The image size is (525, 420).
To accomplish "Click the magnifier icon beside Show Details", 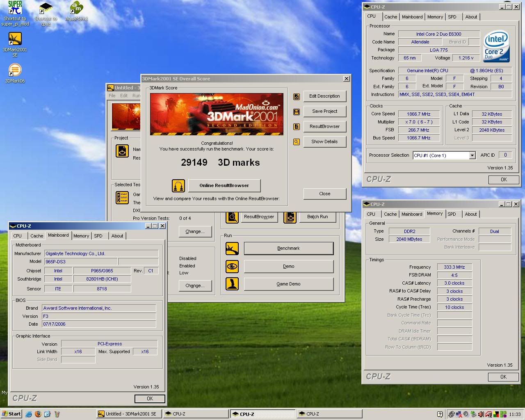I will pyautogui.click(x=297, y=142).
